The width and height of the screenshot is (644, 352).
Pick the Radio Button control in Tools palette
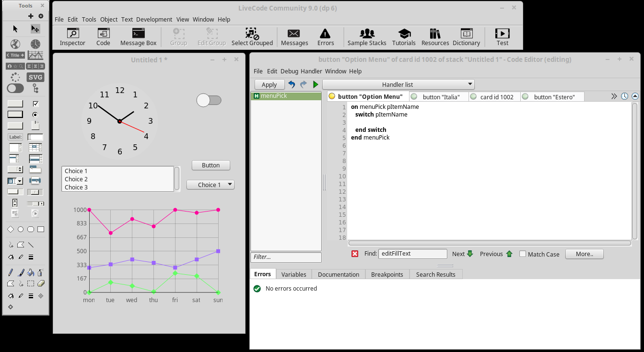pyautogui.click(x=35, y=115)
